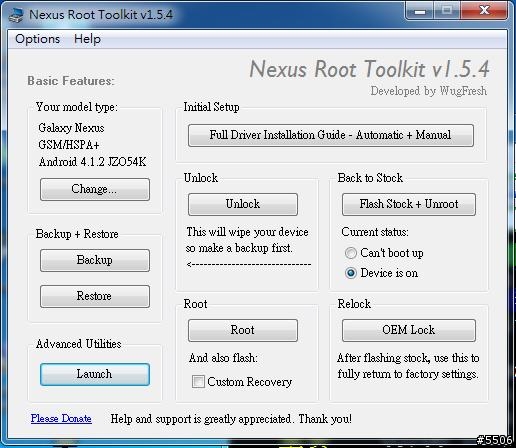The image size is (516, 448).
Task: Open Full Driver Installation Guide
Action: [x=331, y=135]
